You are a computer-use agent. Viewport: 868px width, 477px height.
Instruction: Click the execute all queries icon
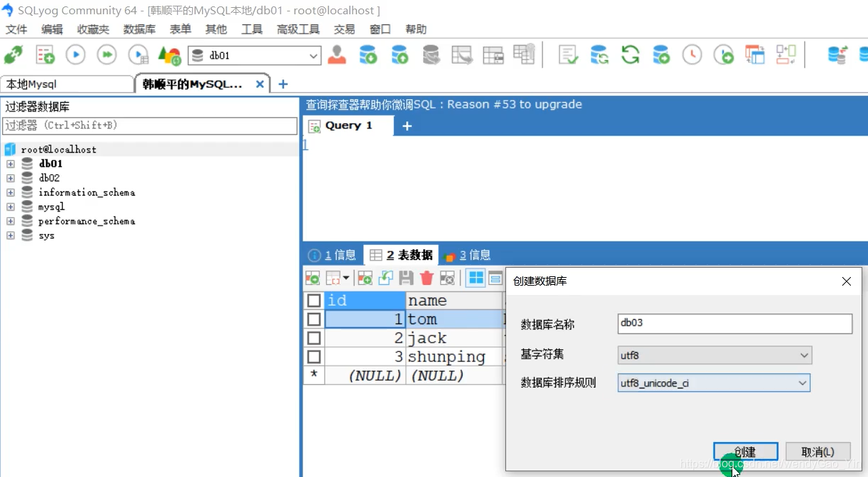(x=106, y=55)
